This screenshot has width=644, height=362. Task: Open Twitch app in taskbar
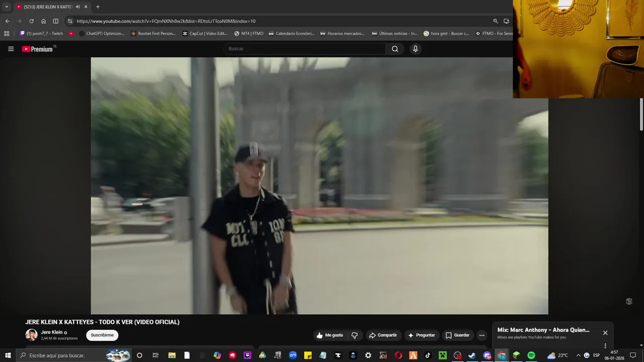point(248,355)
